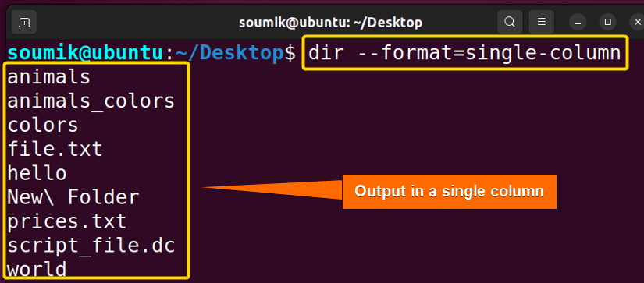This screenshot has width=644, height=283.
Task: Select the 'world' entry
Action: tap(37, 270)
